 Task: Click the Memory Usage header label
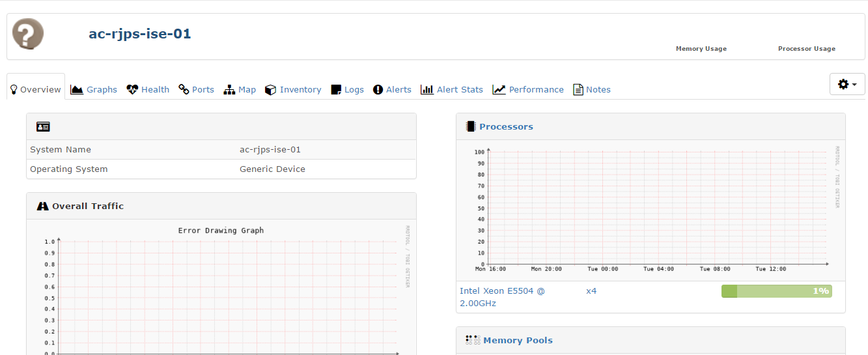pos(701,49)
